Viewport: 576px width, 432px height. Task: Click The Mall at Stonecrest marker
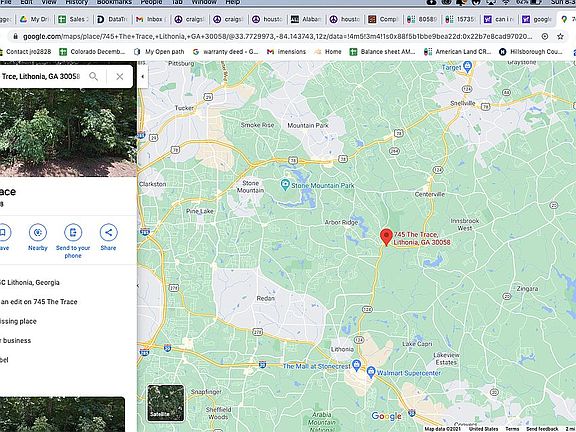click(356, 365)
